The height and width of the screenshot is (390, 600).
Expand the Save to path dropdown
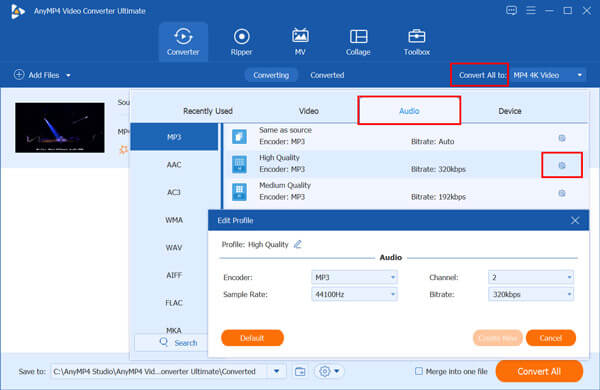(276, 371)
